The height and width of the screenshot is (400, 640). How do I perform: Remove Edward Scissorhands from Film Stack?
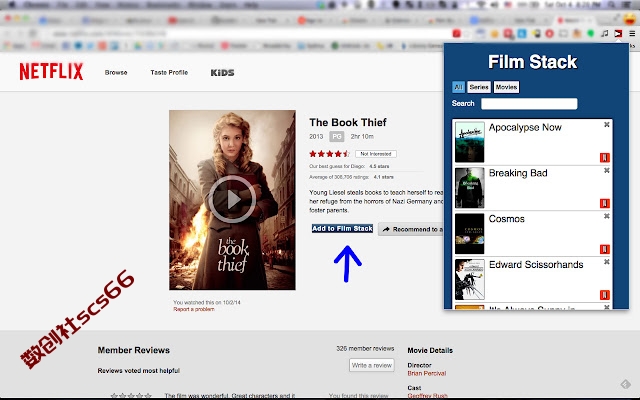[x=607, y=262]
